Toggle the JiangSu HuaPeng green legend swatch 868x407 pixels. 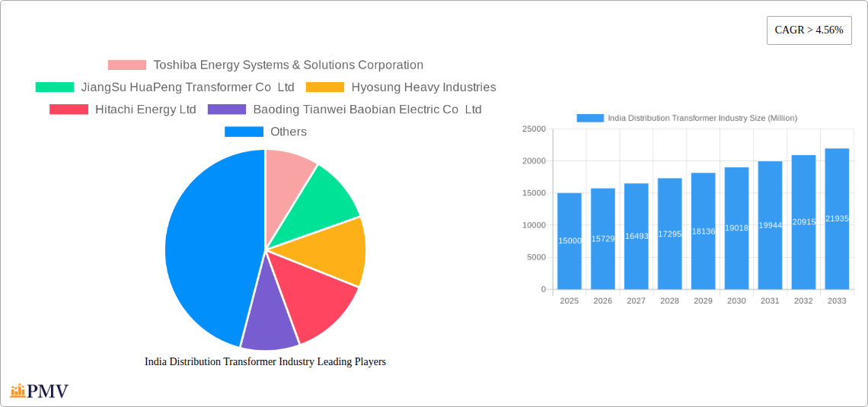pyautogui.click(x=55, y=87)
